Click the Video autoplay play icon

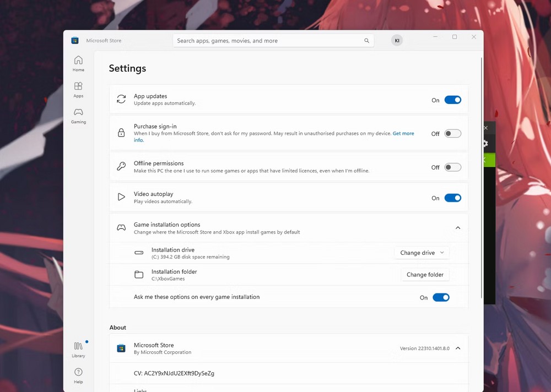(121, 197)
